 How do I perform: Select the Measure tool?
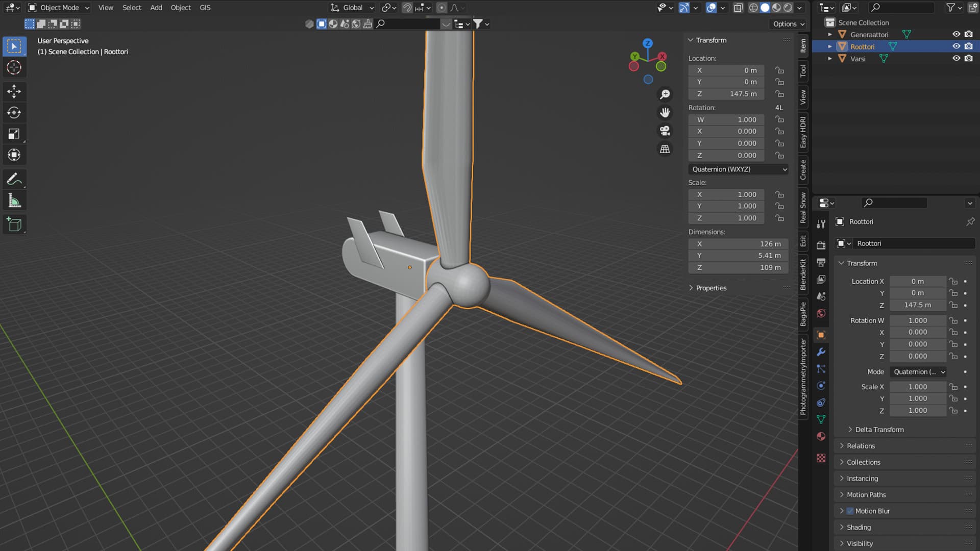(14, 201)
